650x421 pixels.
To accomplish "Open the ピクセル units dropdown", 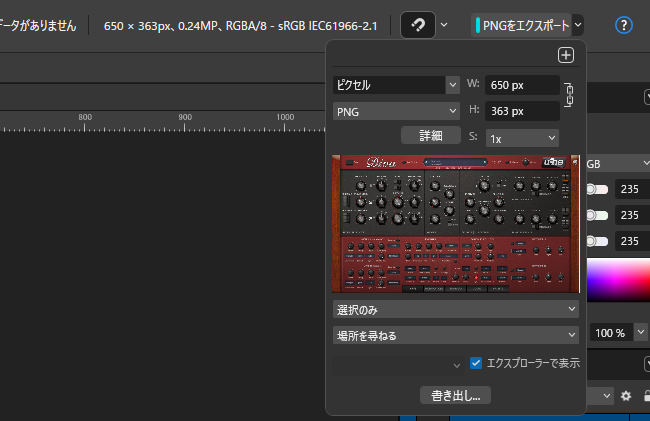I will tap(396, 85).
